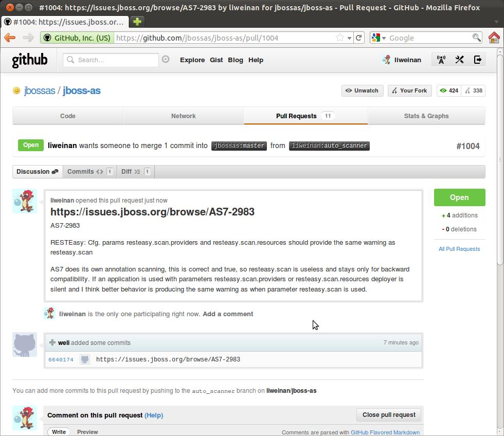The height and width of the screenshot is (436, 504).
Task: Select the Discussion tab
Action: click(38, 172)
